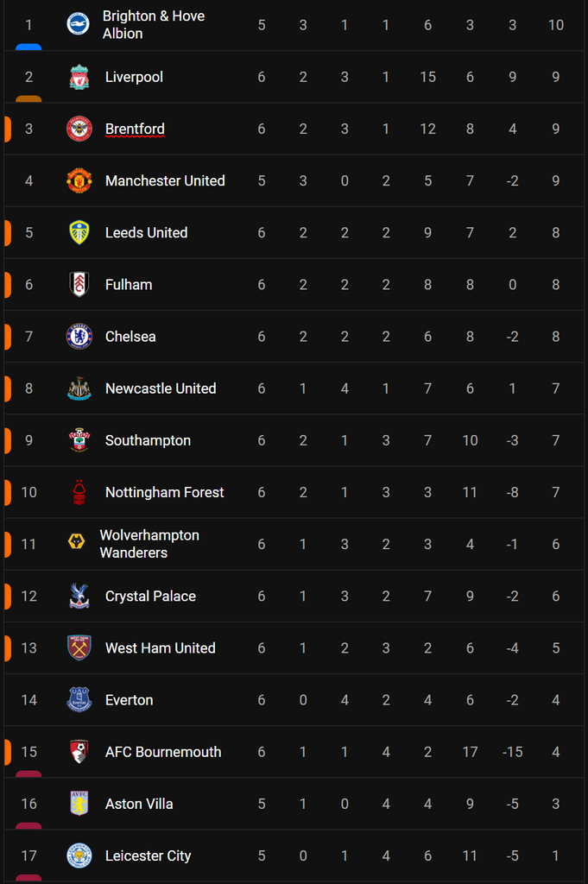Click the Manchester United crest icon
The width and height of the screenshot is (588, 884).
coord(79,180)
